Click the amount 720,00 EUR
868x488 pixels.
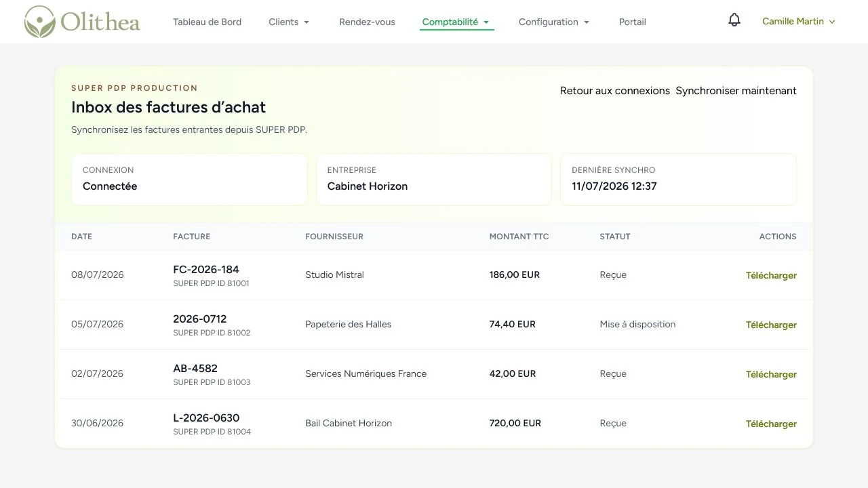[515, 423]
